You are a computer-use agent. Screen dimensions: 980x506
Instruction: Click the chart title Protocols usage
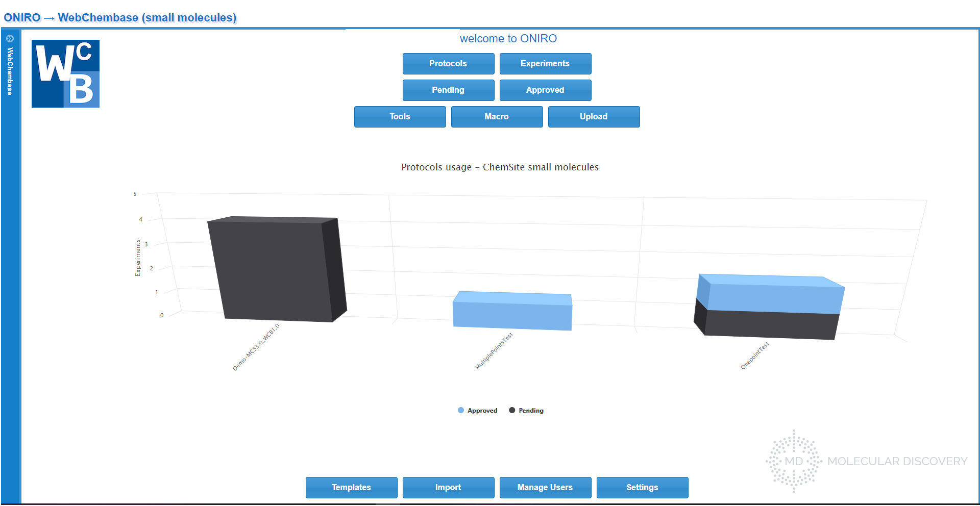500,167
